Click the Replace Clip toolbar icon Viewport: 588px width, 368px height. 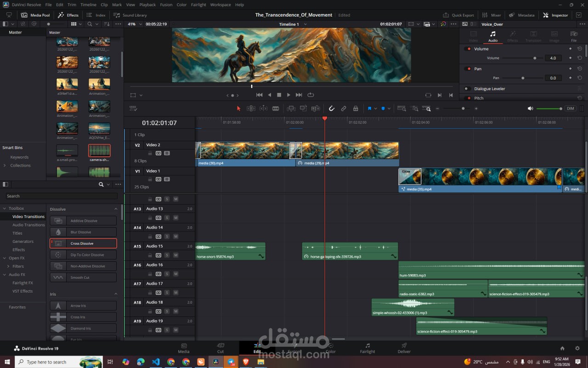pos(316,109)
